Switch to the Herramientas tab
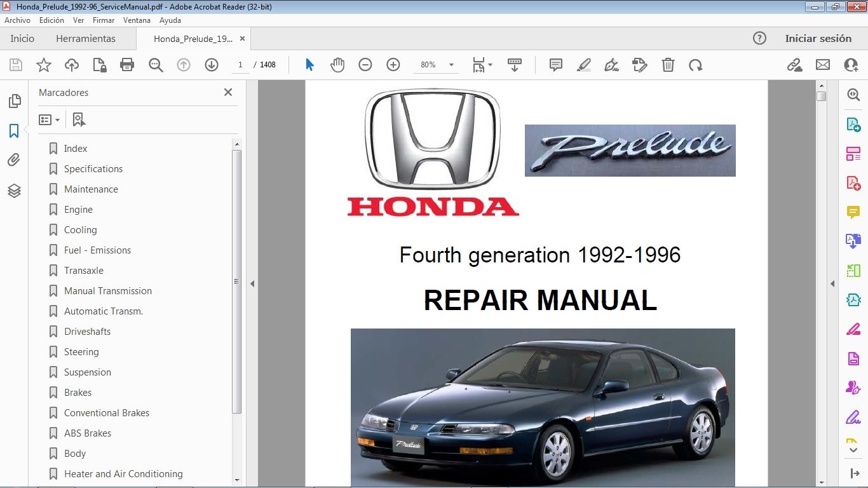The height and width of the screenshot is (488, 868). 86,38
